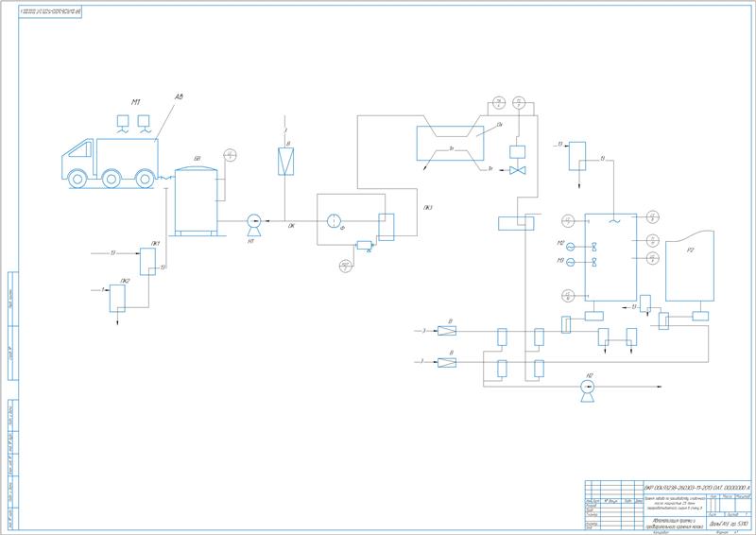
Task: Select pump Н2 on bottom pipeline
Action: tap(587, 389)
